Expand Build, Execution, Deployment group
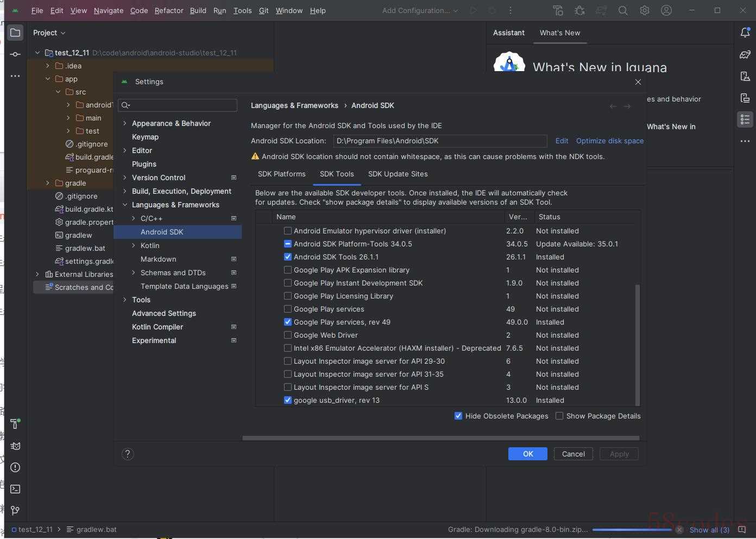This screenshot has width=756, height=539. pos(125,191)
